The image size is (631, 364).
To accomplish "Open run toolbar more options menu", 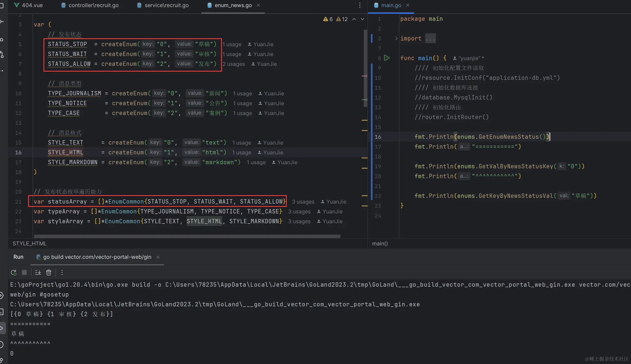I will click(62, 272).
